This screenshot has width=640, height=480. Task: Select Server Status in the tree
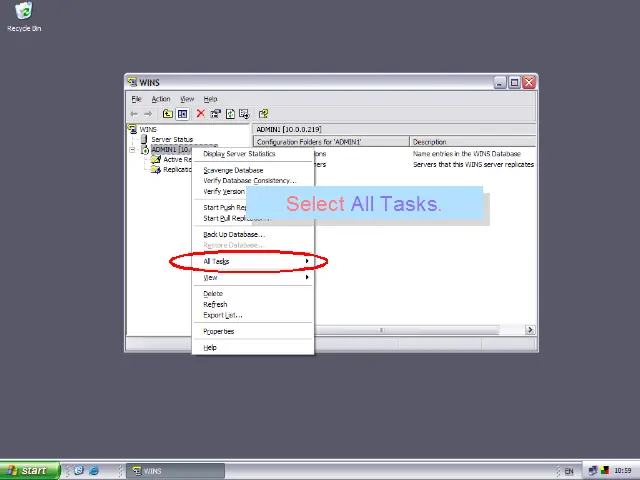(171, 139)
